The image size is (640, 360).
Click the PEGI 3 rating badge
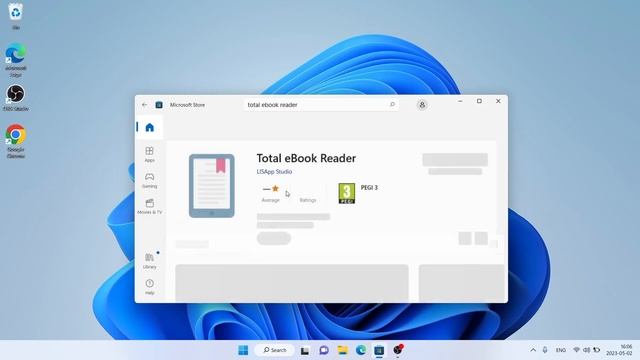(x=347, y=193)
